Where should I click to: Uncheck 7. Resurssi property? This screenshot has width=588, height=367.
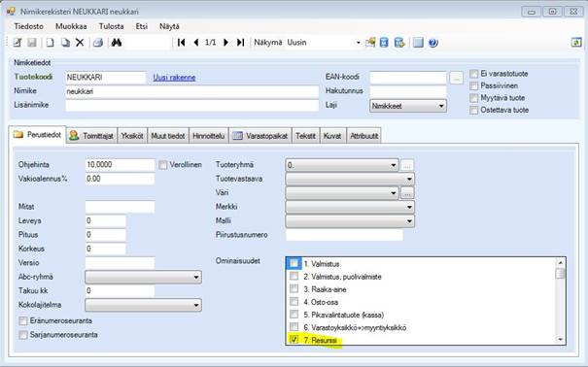pos(294,340)
